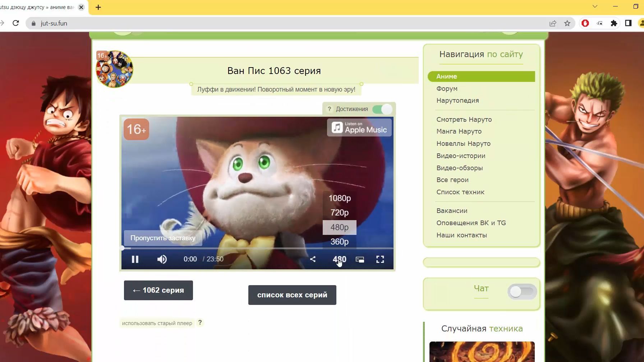Viewport: 644px width, 362px height.
Task: Open the Listen on Apple Music badge
Action: 359,128
